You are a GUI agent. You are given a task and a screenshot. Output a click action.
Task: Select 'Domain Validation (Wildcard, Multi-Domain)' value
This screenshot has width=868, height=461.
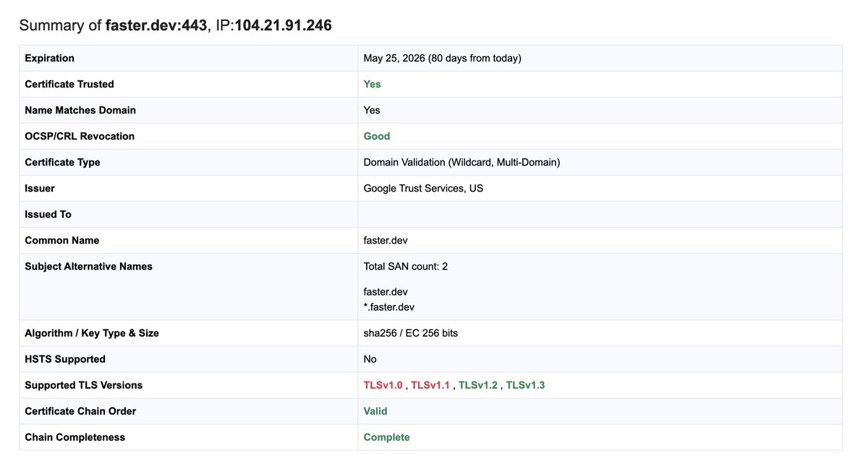[461, 162]
